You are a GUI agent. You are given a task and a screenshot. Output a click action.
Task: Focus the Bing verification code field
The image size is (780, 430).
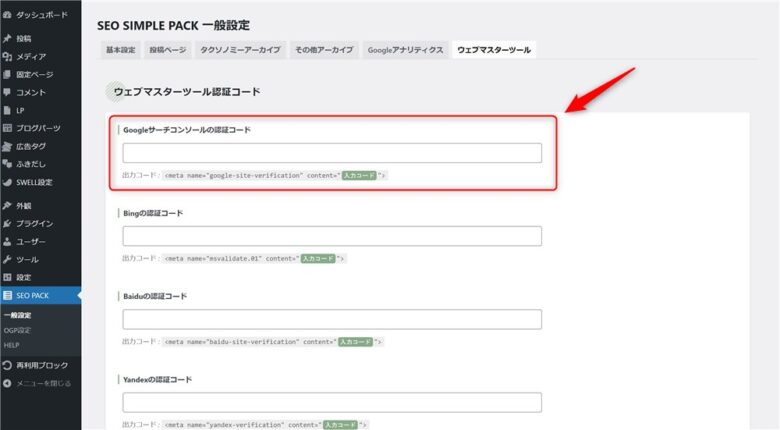point(332,236)
